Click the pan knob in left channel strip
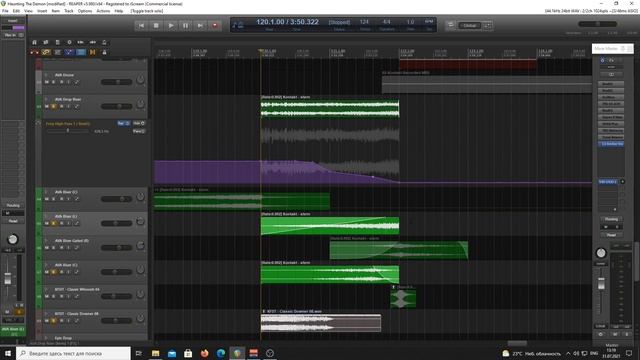The width and height of the screenshot is (640, 360). point(13,239)
